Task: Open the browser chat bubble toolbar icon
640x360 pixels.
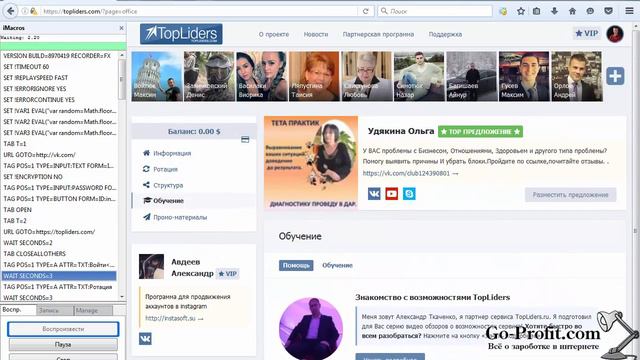Action: (x=590, y=11)
